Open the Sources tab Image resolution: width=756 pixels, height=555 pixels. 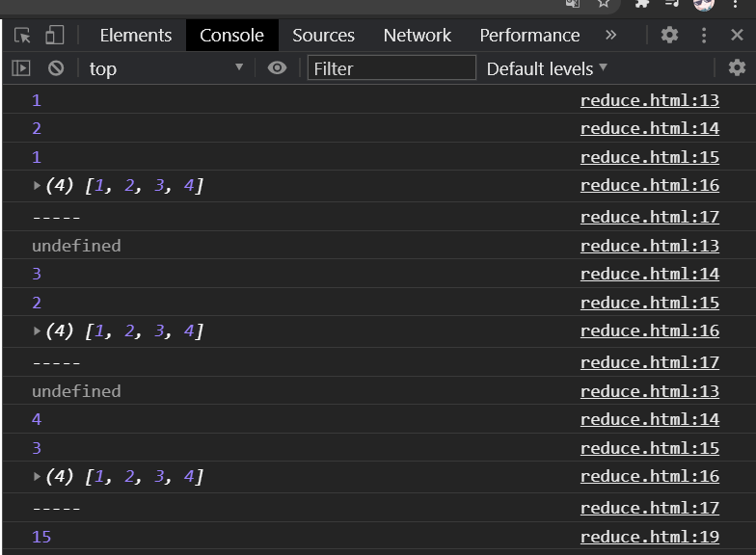[x=323, y=36]
